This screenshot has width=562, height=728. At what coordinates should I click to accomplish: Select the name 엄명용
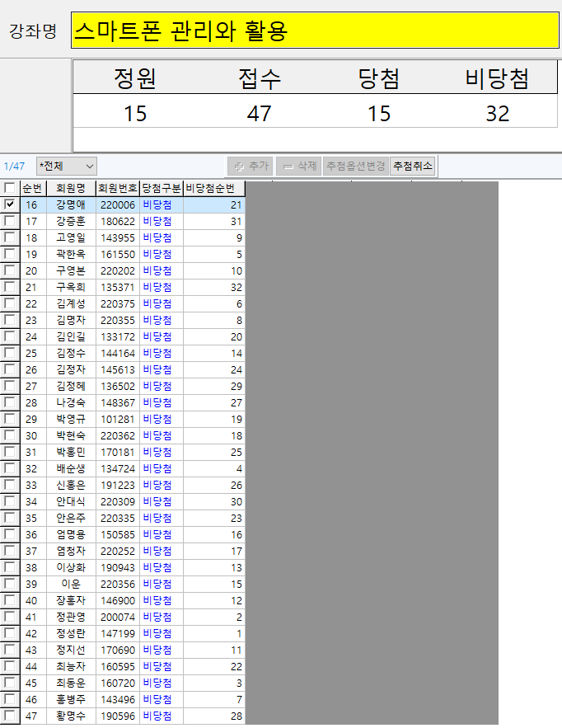point(71,534)
